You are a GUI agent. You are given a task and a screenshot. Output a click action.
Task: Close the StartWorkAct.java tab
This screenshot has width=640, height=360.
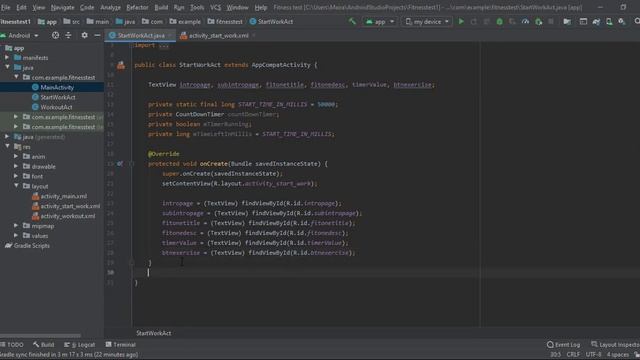click(x=170, y=36)
